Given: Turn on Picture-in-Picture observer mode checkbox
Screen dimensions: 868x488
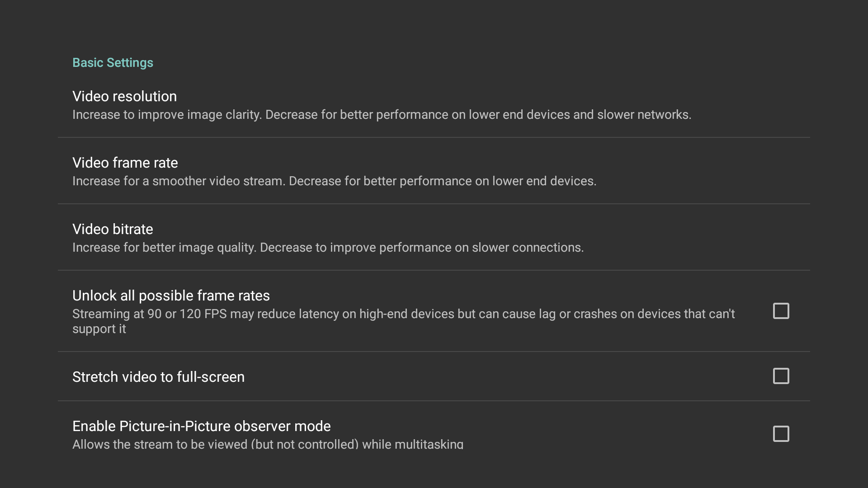Looking at the screenshot, I should [x=782, y=433].
